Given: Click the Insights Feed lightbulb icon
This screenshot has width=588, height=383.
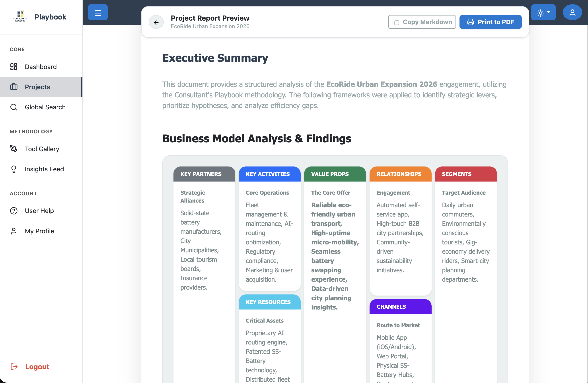Looking at the screenshot, I should [14, 169].
